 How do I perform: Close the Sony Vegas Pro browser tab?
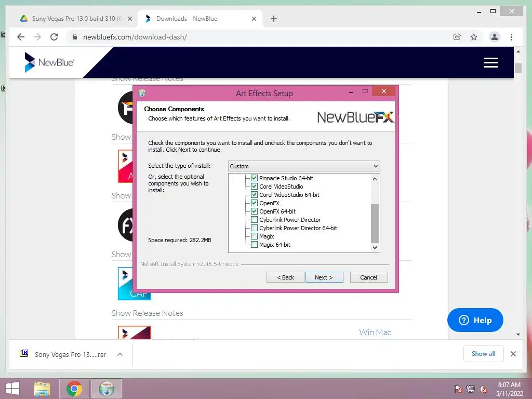[129, 19]
